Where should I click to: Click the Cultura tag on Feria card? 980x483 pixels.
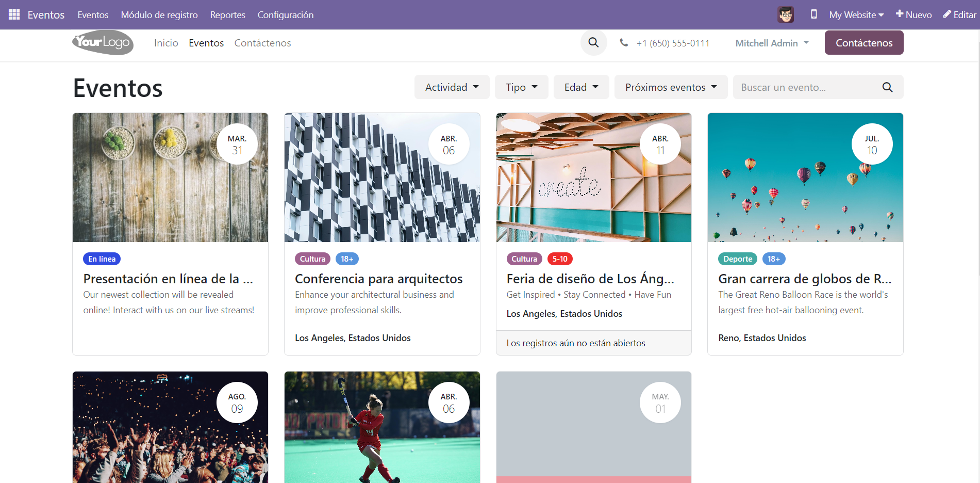[524, 259]
